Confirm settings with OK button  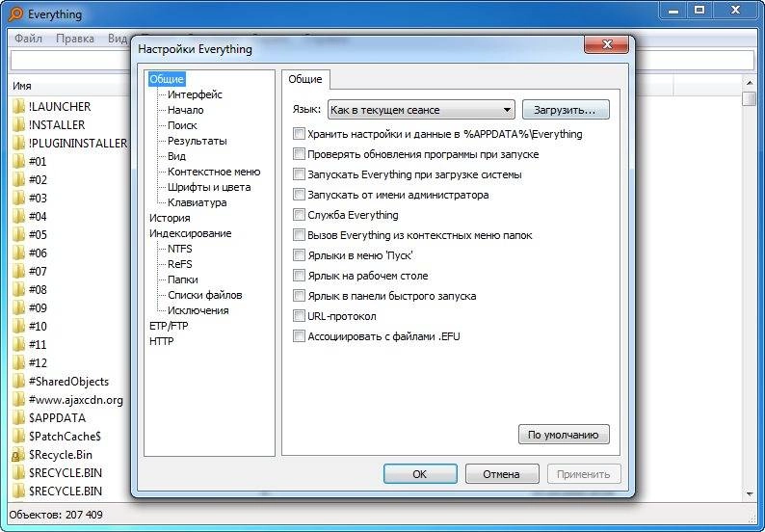click(420, 474)
